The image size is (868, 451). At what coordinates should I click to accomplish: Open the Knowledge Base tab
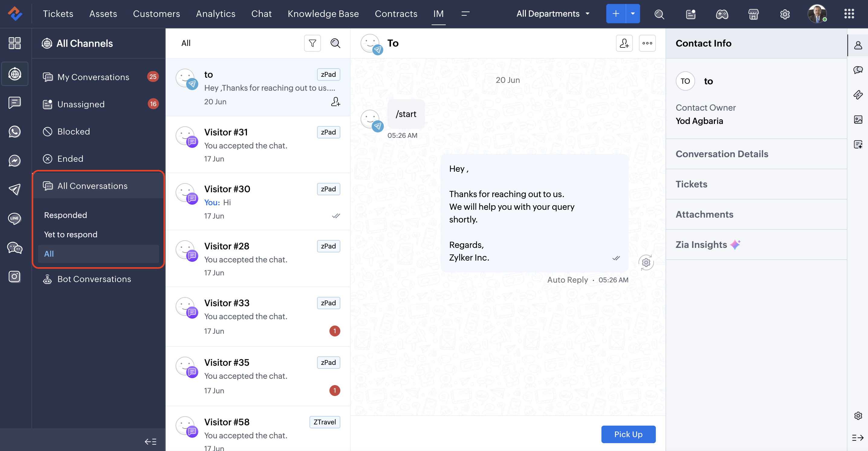323,14
